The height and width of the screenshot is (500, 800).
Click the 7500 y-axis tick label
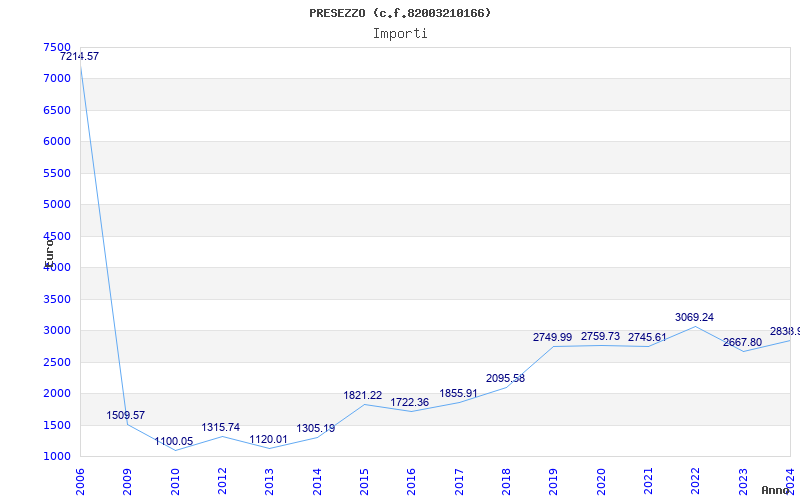click(x=57, y=47)
